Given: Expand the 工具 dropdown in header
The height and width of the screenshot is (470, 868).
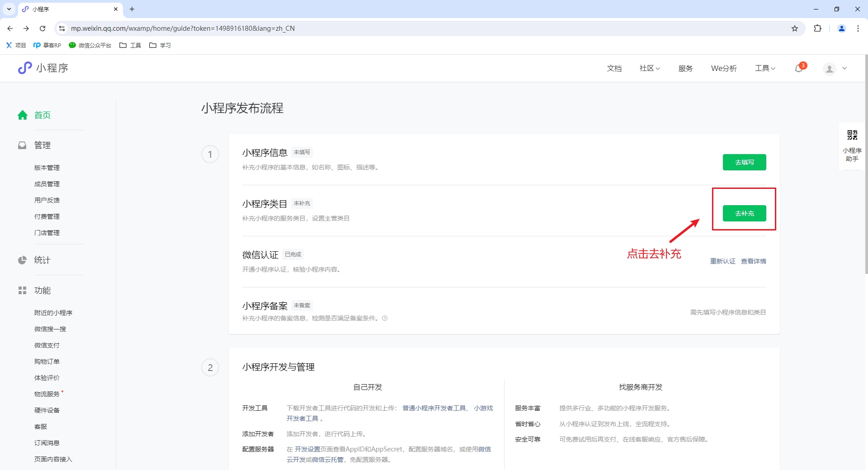Looking at the screenshot, I should click(765, 68).
